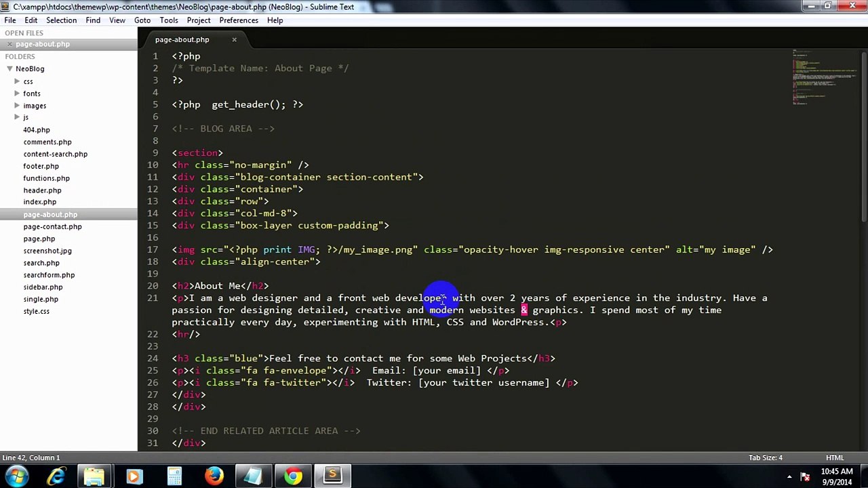Switch to the Notepad taskbar window
Screen dimensions: 868x488
tap(254, 476)
